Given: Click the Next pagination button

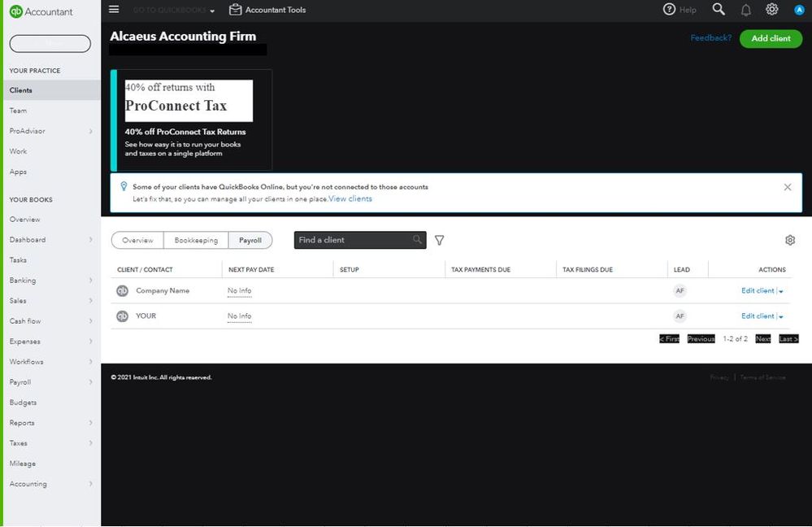Looking at the screenshot, I should [762, 338].
